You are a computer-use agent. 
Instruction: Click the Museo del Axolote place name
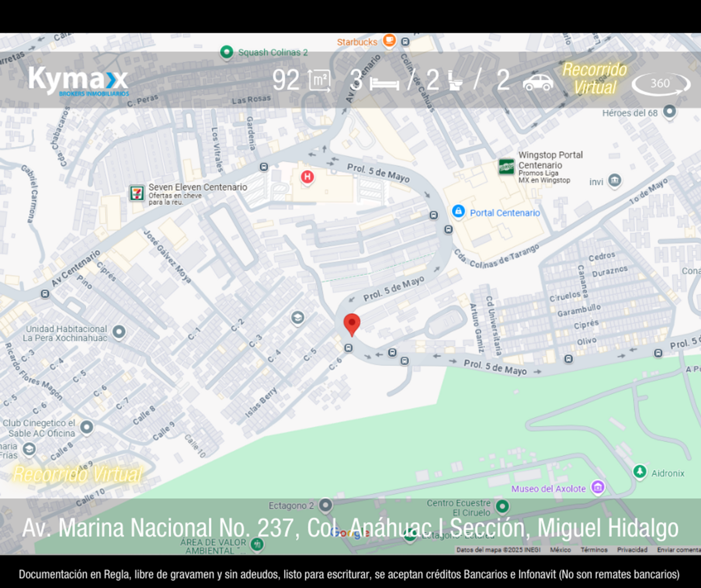point(549,489)
